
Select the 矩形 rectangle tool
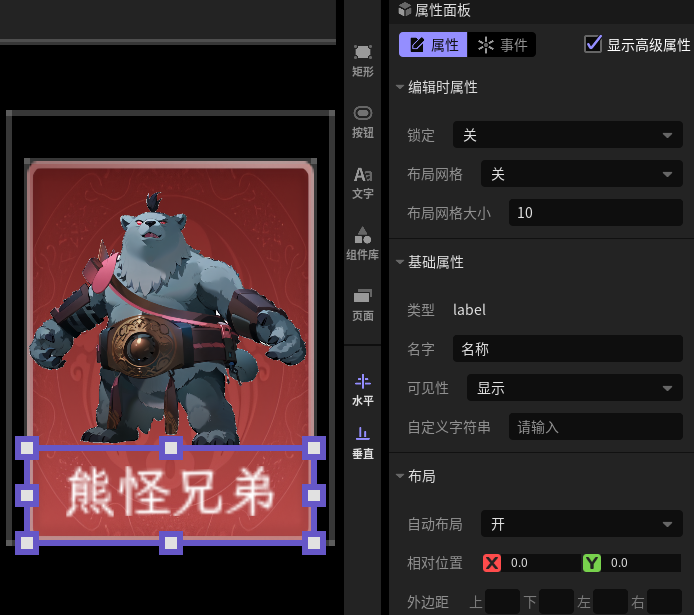(362, 61)
